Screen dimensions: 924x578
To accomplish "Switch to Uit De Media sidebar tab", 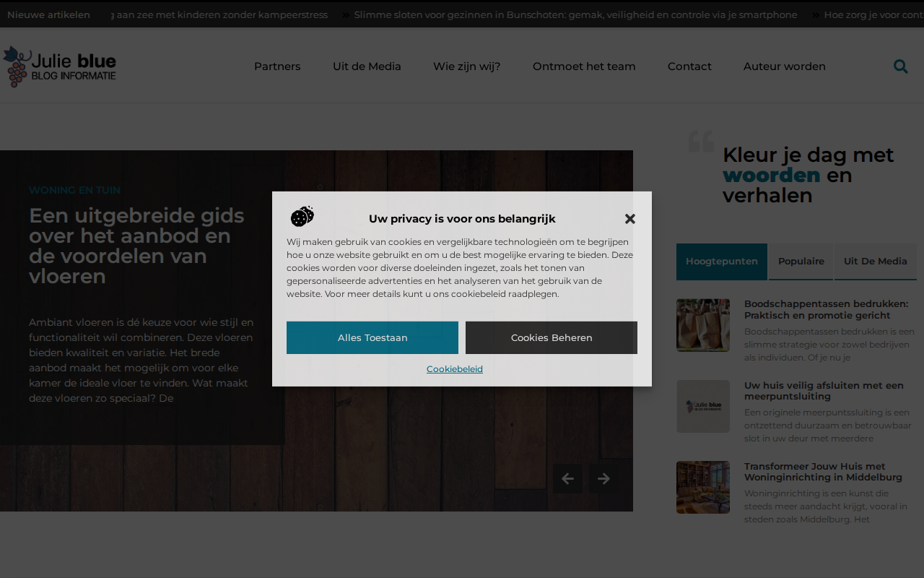I will click(876, 262).
